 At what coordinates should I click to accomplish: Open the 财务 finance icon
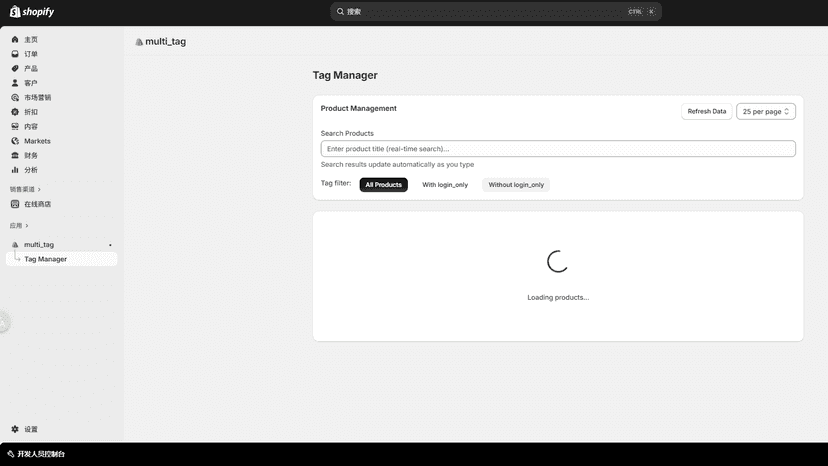(x=15, y=155)
